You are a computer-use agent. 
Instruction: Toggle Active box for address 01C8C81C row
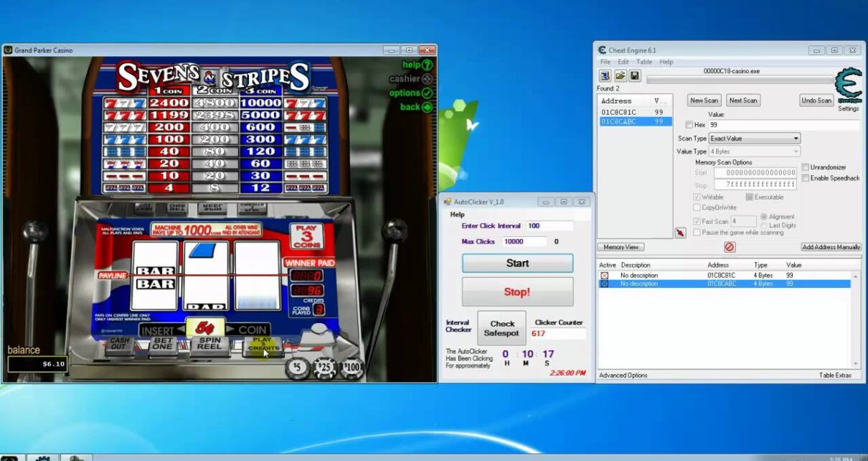click(604, 276)
